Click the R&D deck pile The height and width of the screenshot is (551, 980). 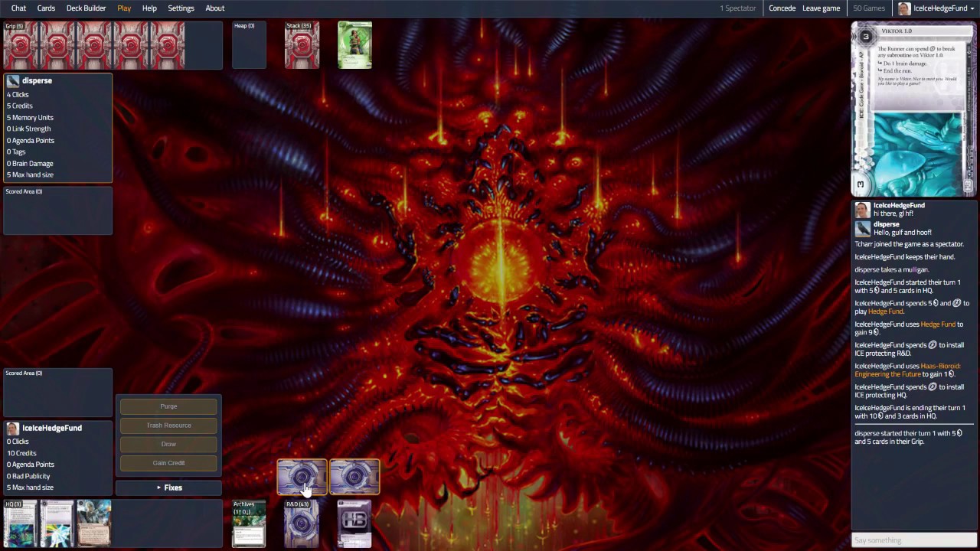(302, 524)
